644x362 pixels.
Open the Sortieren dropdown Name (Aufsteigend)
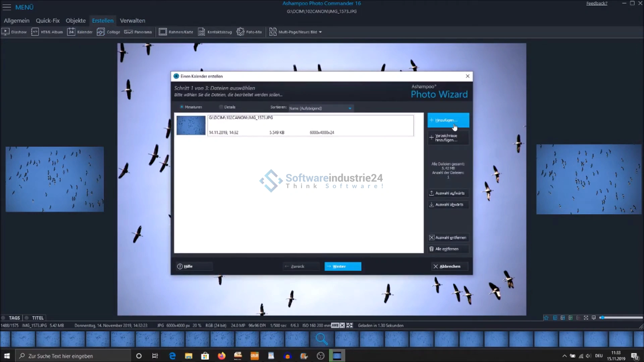click(x=320, y=108)
